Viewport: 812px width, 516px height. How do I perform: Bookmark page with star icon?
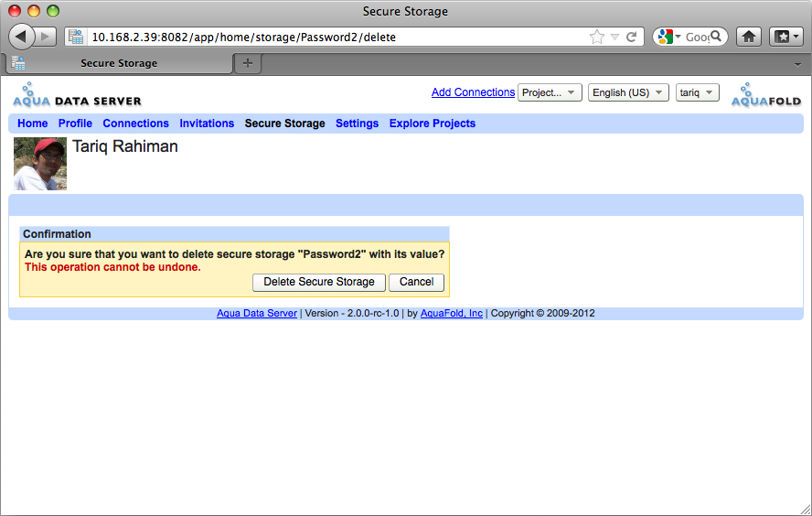(x=597, y=37)
